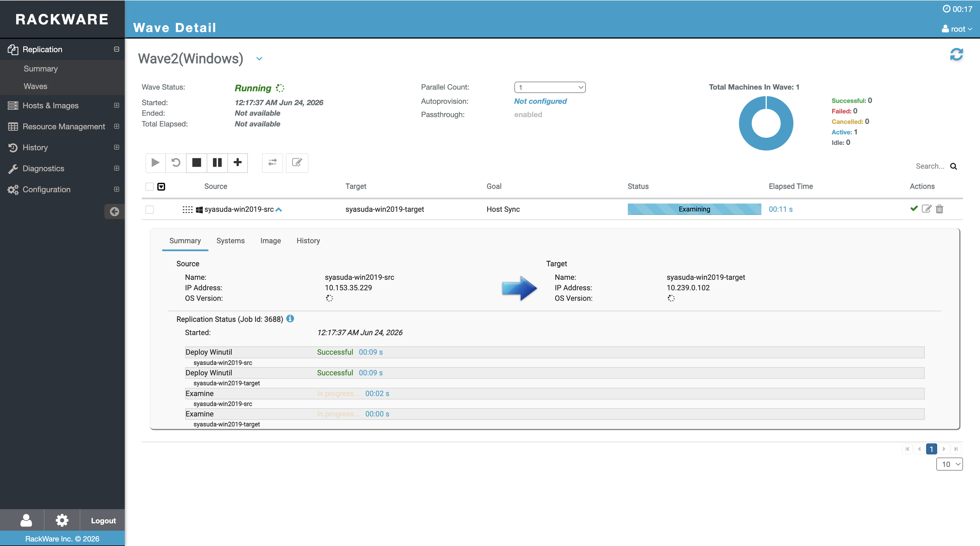Click the History clock icon in sidebar
Viewport: 980px width, 546px height.
(x=13, y=147)
